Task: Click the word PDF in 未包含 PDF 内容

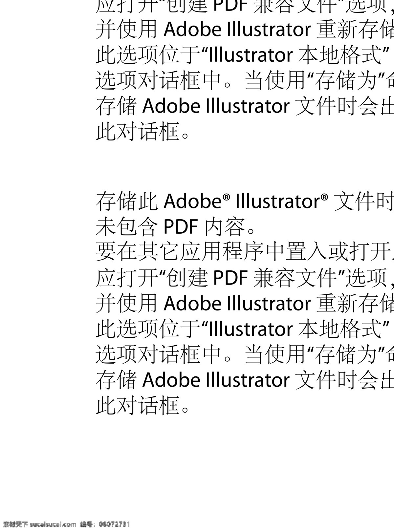Action: (x=181, y=227)
